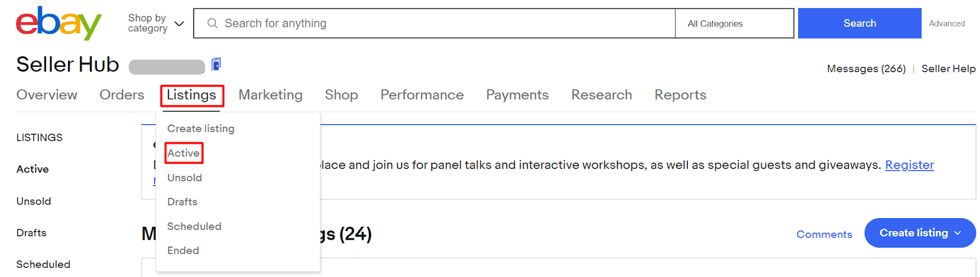Click the blue shop icon beside Seller Hub
This screenshot has height=277, width=980.
tap(216, 64)
